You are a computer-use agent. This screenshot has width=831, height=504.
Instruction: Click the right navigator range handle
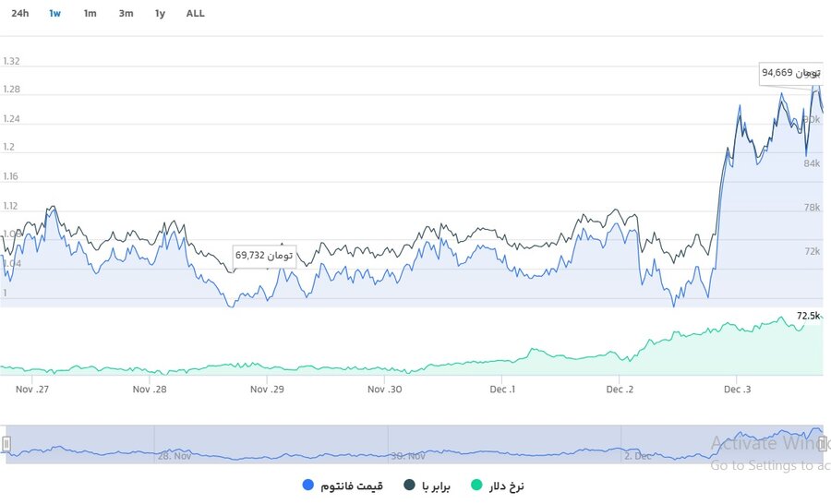tap(822, 444)
